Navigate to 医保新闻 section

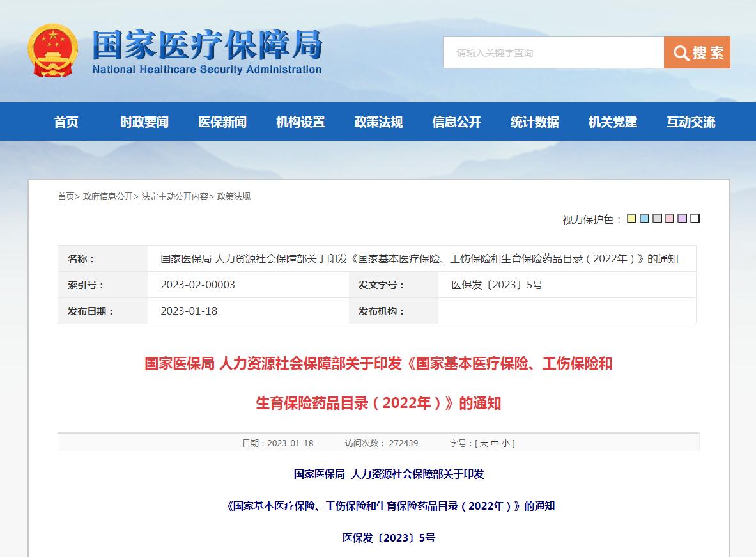click(222, 122)
